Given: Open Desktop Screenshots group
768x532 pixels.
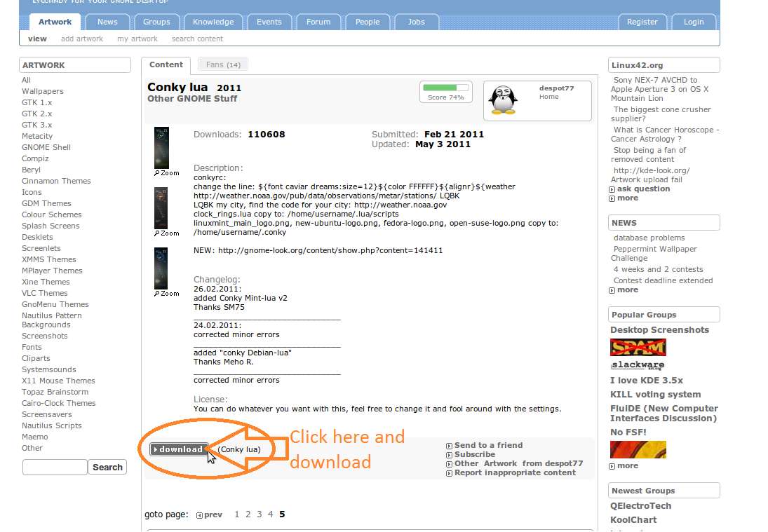Looking at the screenshot, I should (659, 330).
